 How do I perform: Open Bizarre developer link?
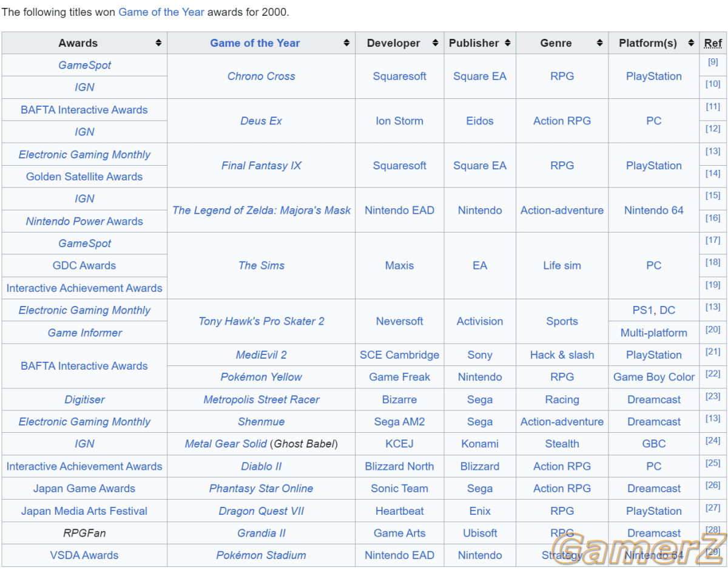[x=400, y=400]
